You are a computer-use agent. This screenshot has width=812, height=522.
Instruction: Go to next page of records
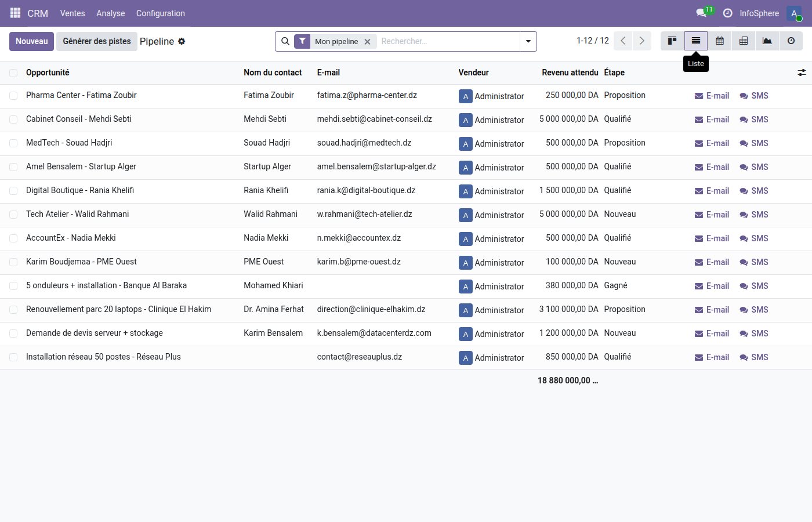(641, 41)
